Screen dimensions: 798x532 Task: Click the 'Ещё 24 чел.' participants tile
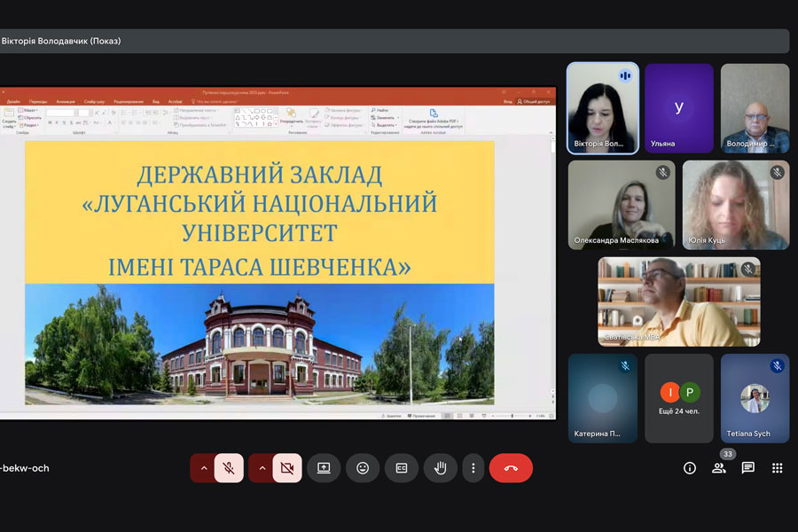tap(678, 398)
